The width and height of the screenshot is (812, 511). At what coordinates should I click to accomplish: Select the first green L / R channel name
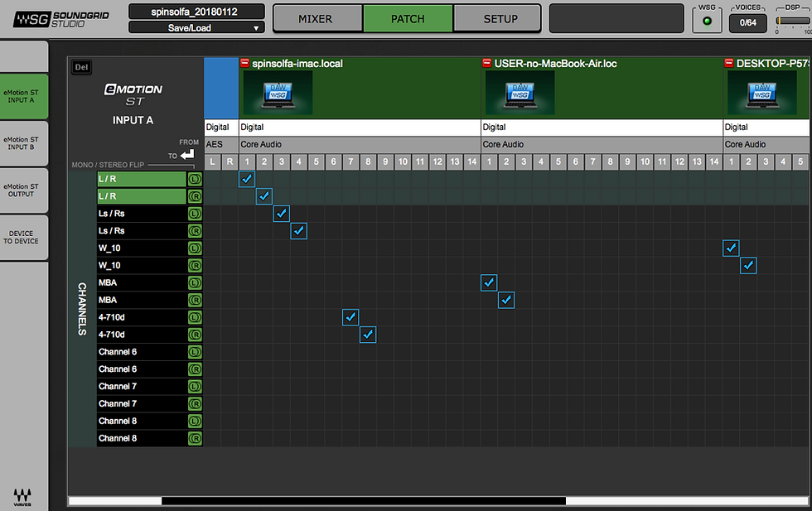[x=142, y=179]
